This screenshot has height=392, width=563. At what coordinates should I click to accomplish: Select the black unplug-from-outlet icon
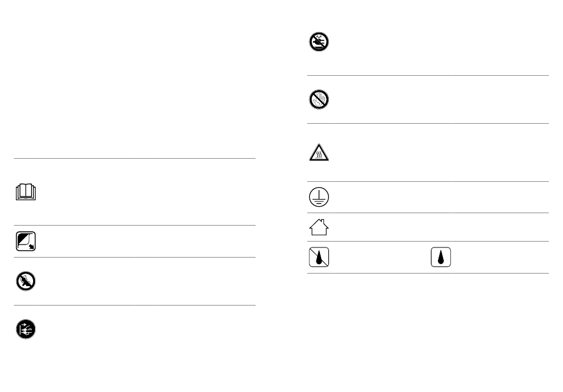click(25, 329)
